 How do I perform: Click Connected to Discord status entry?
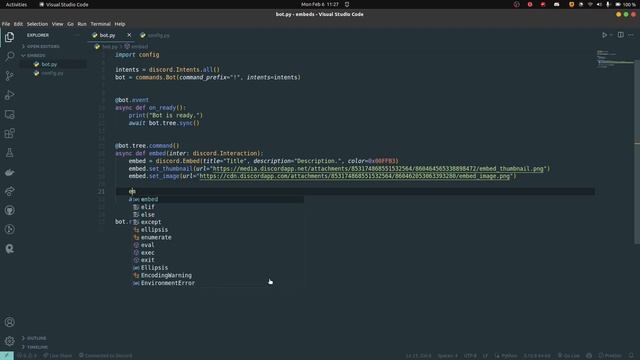click(105, 356)
